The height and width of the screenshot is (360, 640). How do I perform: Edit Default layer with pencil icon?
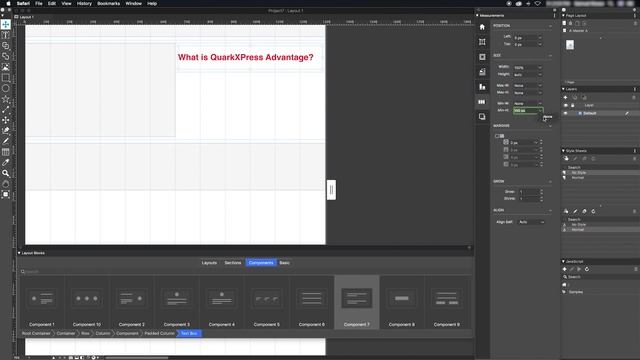pyautogui.click(x=627, y=113)
